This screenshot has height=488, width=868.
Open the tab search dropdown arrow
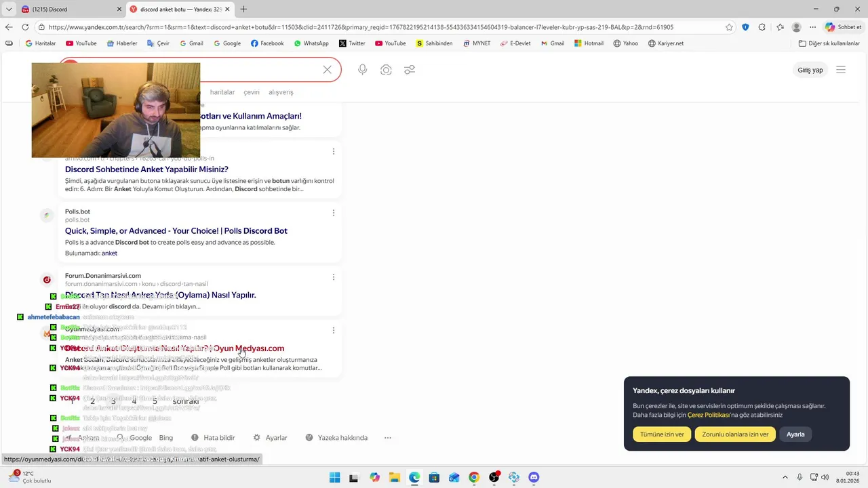click(x=8, y=9)
